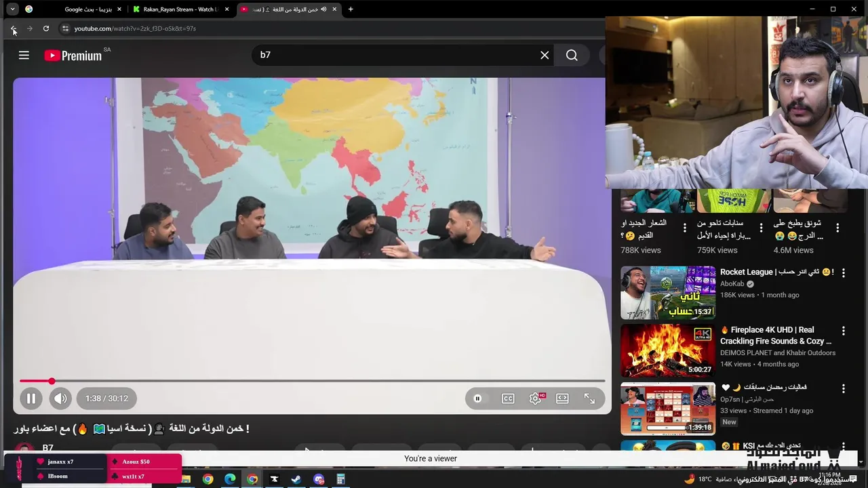Open more options for KSI video

pos(844,447)
